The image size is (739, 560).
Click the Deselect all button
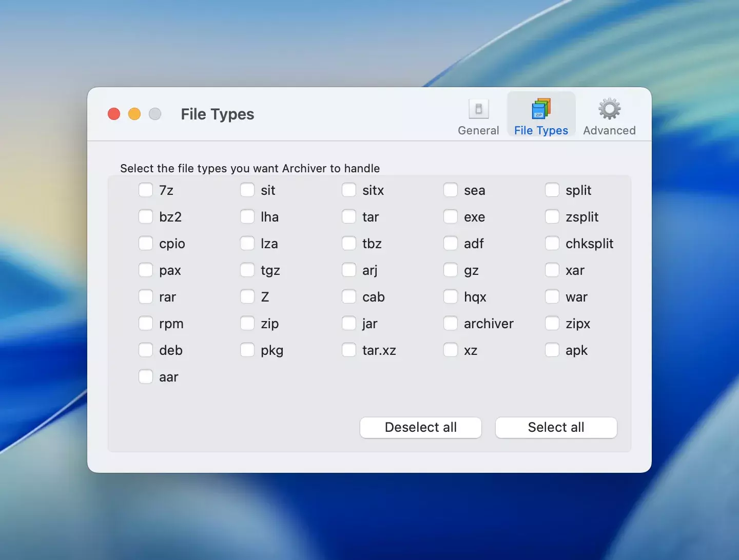420,428
